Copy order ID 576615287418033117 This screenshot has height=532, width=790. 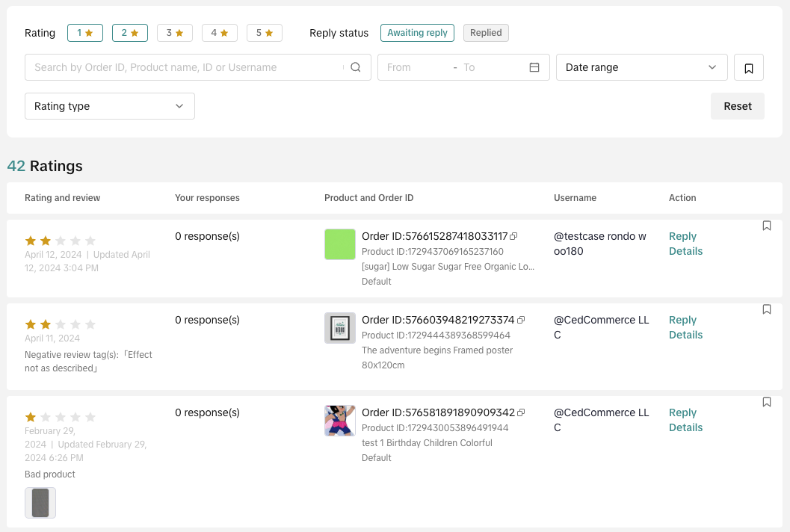click(513, 236)
